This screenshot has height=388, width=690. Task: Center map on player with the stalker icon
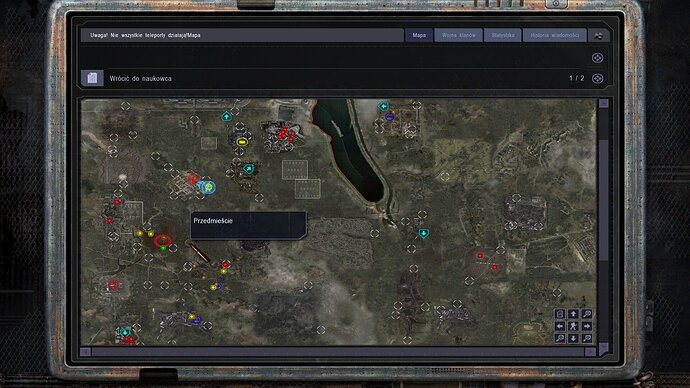point(573,326)
